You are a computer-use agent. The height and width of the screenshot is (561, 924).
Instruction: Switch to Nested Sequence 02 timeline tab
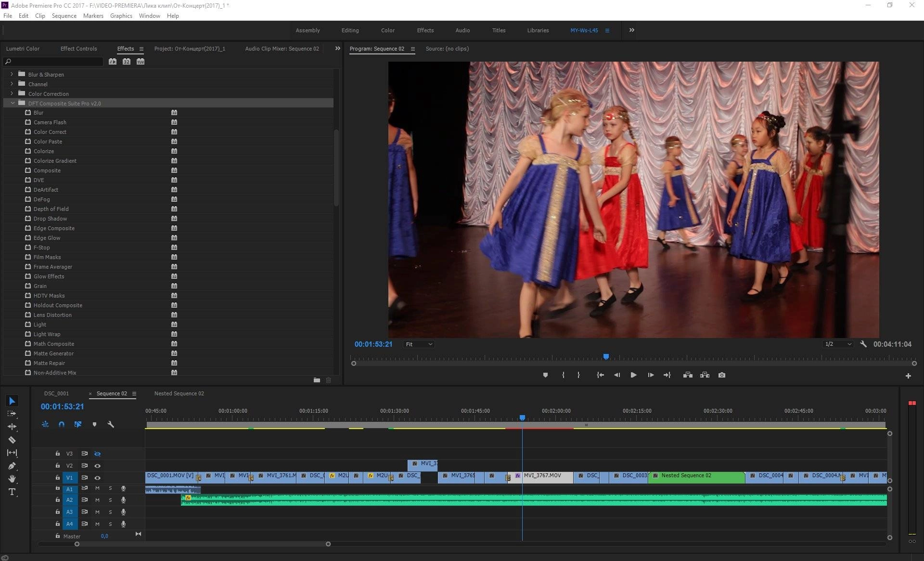click(x=179, y=393)
